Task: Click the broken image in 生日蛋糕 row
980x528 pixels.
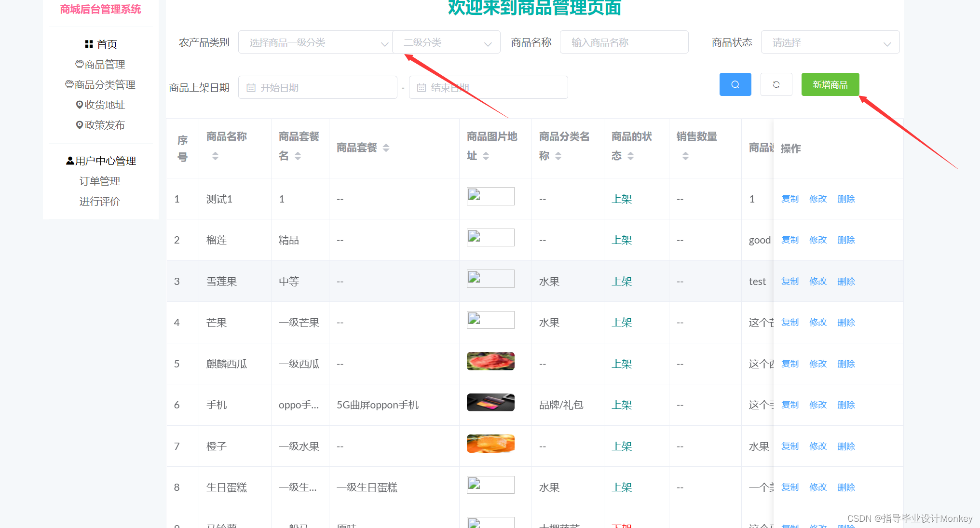Action: point(490,485)
